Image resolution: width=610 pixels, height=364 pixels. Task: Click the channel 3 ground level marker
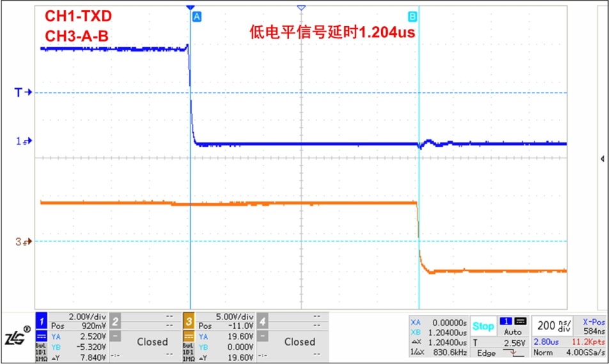[x=24, y=241]
